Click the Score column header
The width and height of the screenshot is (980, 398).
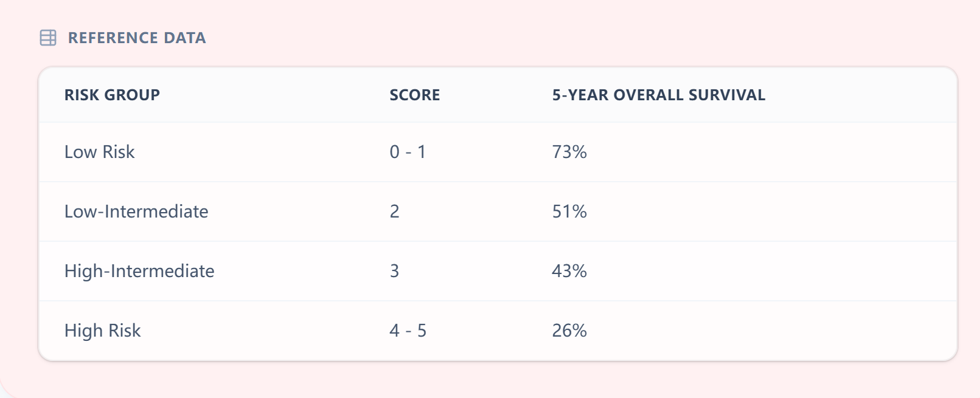coord(414,95)
